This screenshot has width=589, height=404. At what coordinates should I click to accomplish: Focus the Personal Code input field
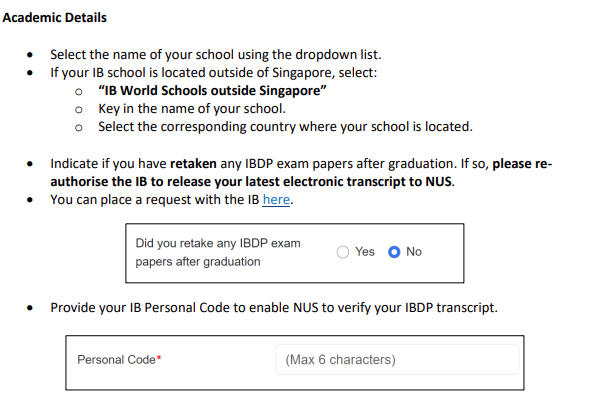[397, 360]
